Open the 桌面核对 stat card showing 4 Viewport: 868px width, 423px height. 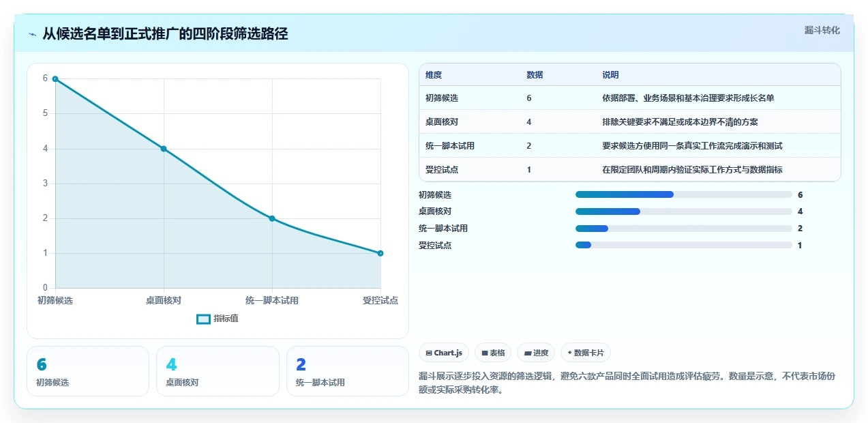pos(218,371)
